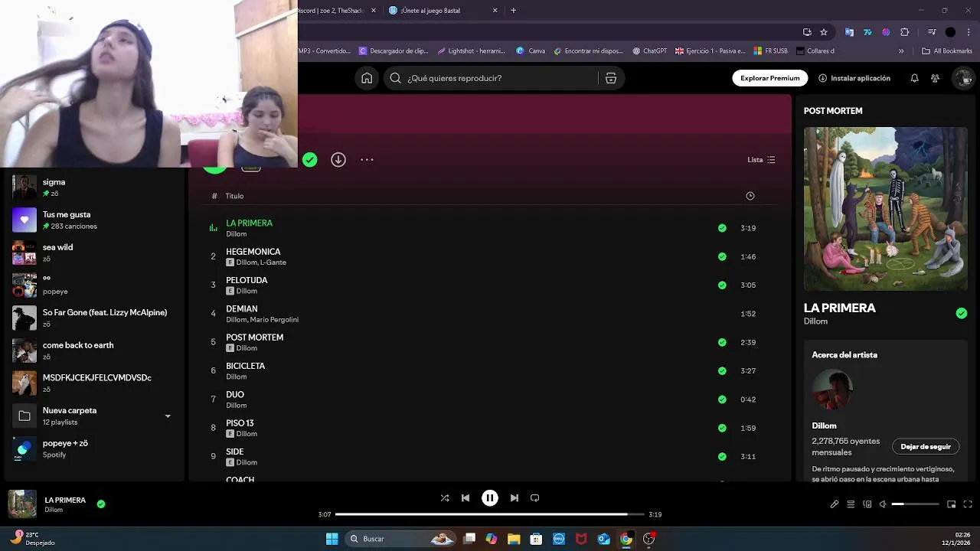Screen dimensions: 980x551
Task: Open Tus me gusta playlist
Action: point(94,220)
